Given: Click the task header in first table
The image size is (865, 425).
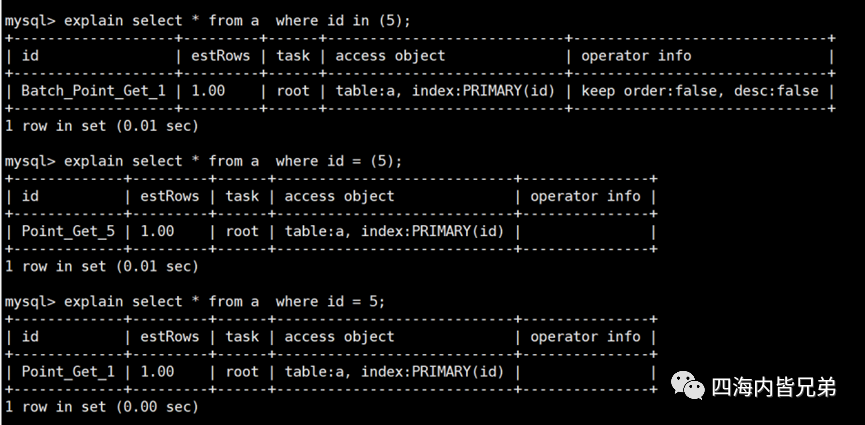Looking at the screenshot, I should click(x=292, y=55).
